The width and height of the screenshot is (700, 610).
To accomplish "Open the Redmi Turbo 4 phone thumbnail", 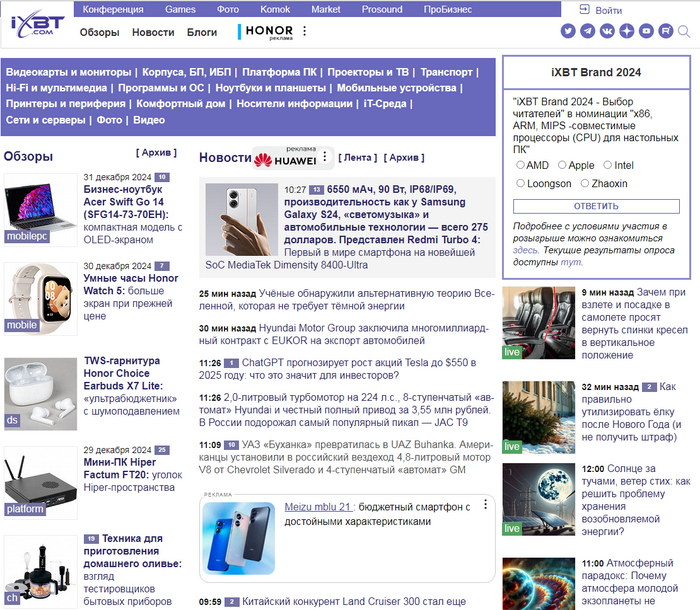I will coord(242,219).
